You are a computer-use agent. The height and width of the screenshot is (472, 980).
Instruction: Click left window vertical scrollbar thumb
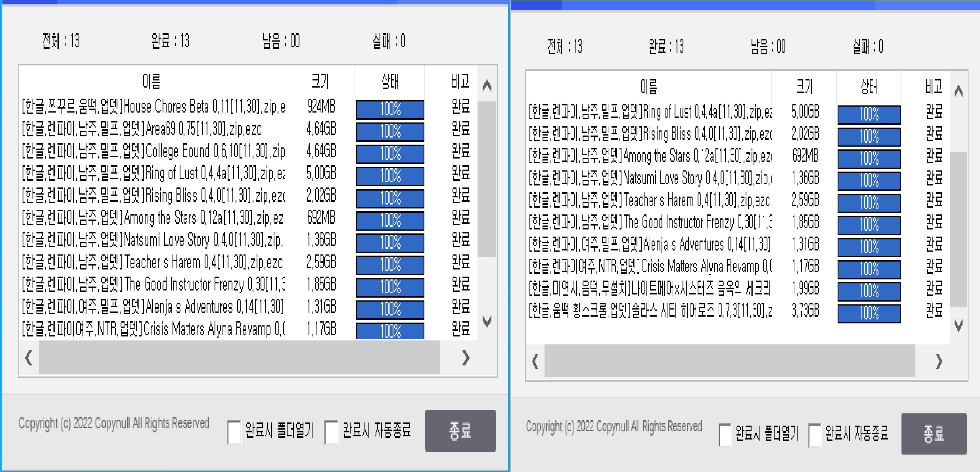click(487, 178)
